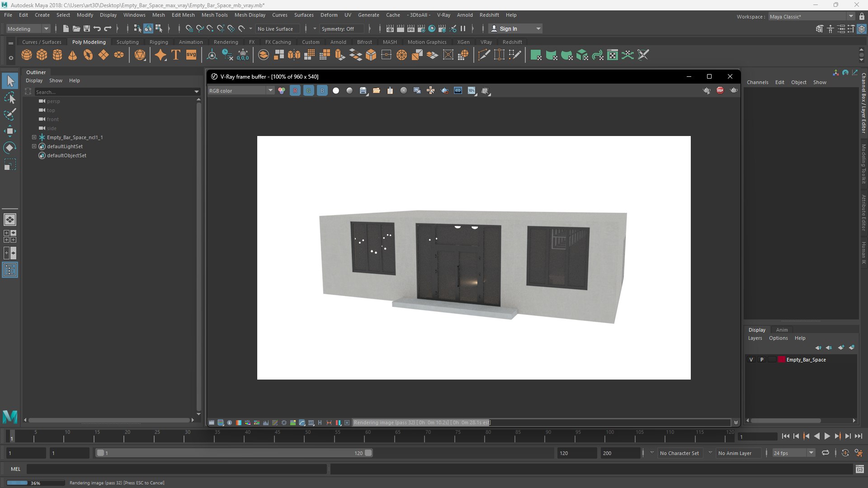Load image in V-Ray frame buffer
868x488 pixels.
coord(377,91)
